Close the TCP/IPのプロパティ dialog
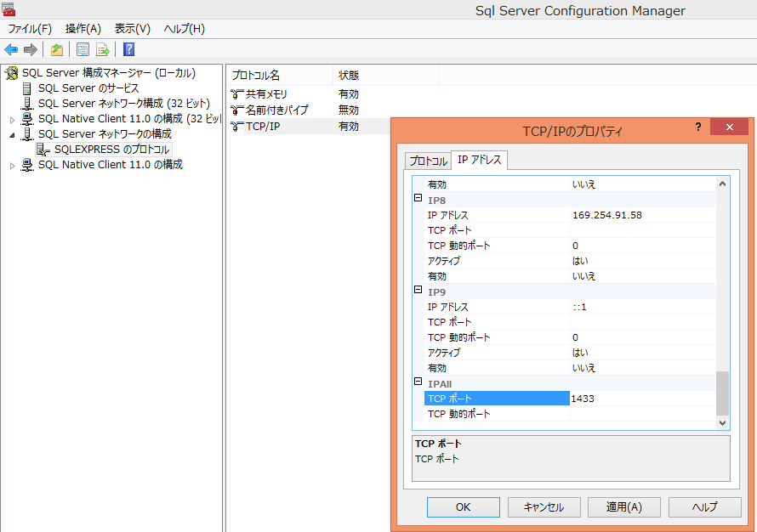The height and width of the screenshot is (532, 757). point(730,127)
